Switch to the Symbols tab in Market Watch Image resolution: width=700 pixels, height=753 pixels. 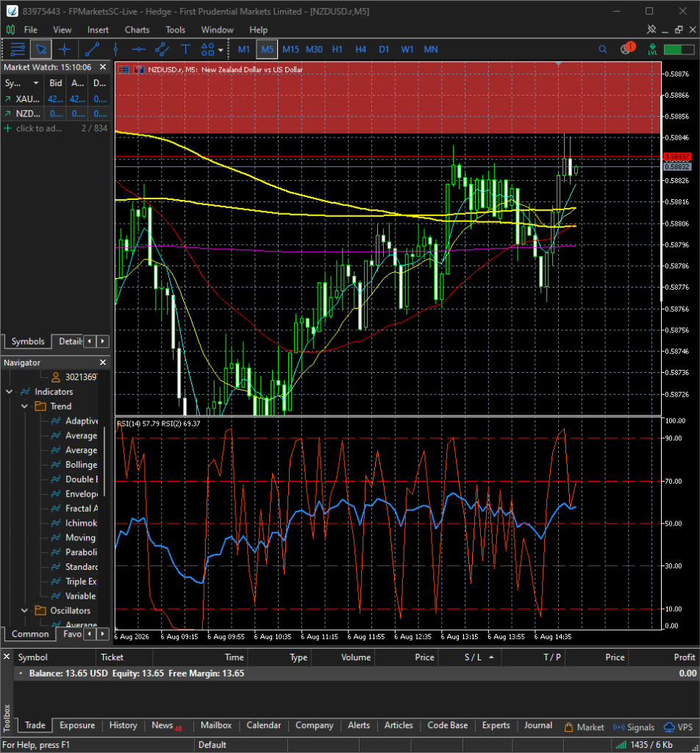(28, 341)
